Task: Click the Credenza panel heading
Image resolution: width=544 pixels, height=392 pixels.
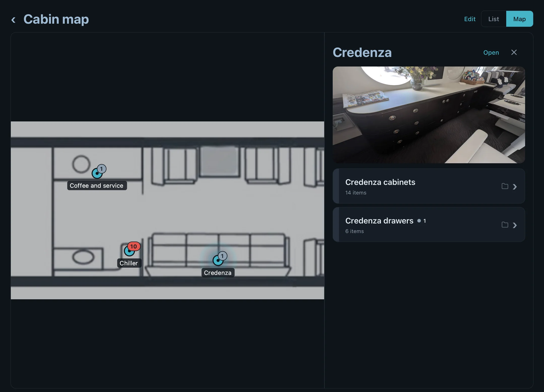Action: click(x=362, y=53)
